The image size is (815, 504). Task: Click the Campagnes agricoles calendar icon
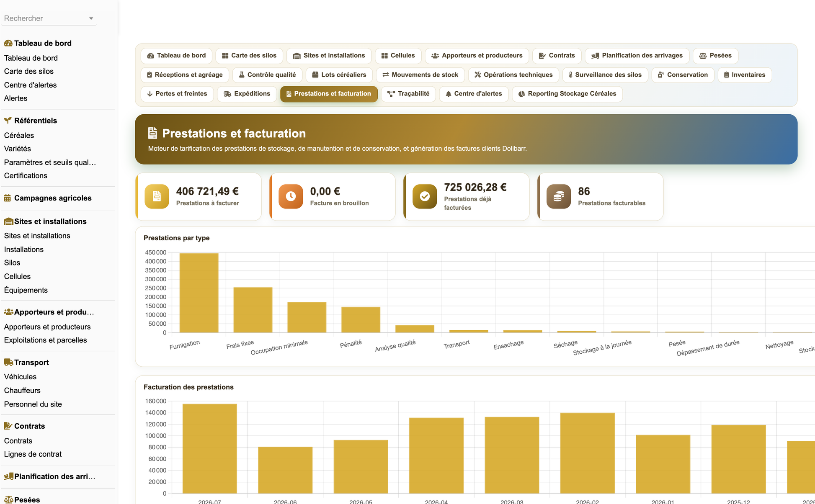tap(8, 198)
